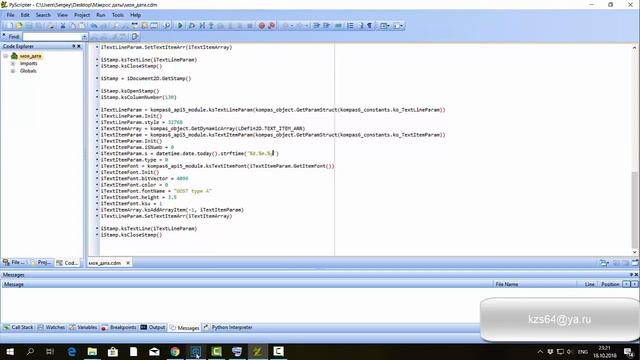This screenshot has height=360, width=640.
Task: Select the root module item in Code Explorer
Action: tap(30, 56)
